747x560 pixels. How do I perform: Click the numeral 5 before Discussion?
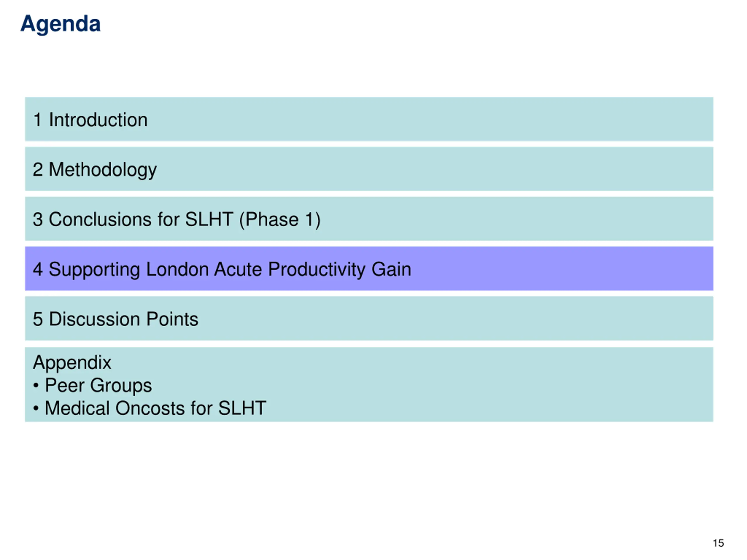click(38, 319)
